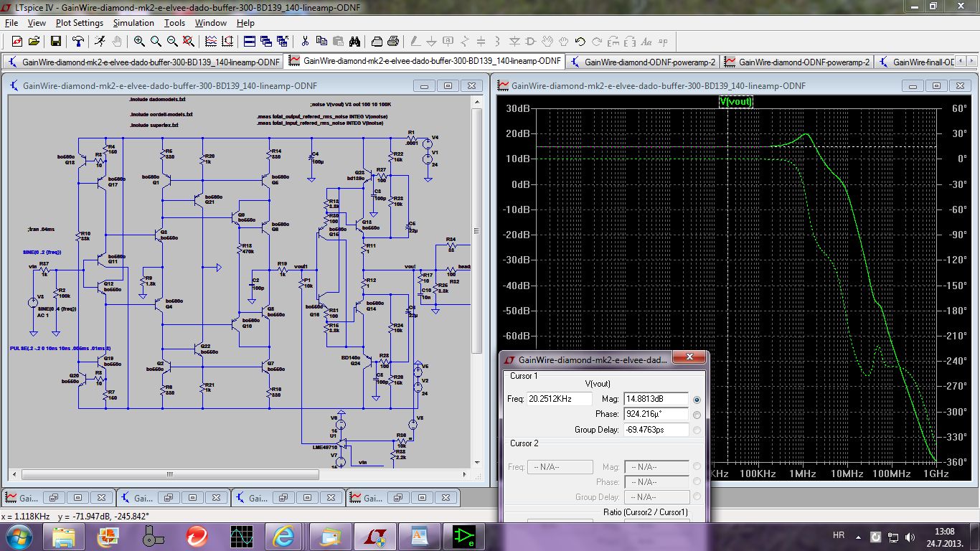980x551 pixels.
Task: Maximize the schematic child window
Action: coord(448,85)
